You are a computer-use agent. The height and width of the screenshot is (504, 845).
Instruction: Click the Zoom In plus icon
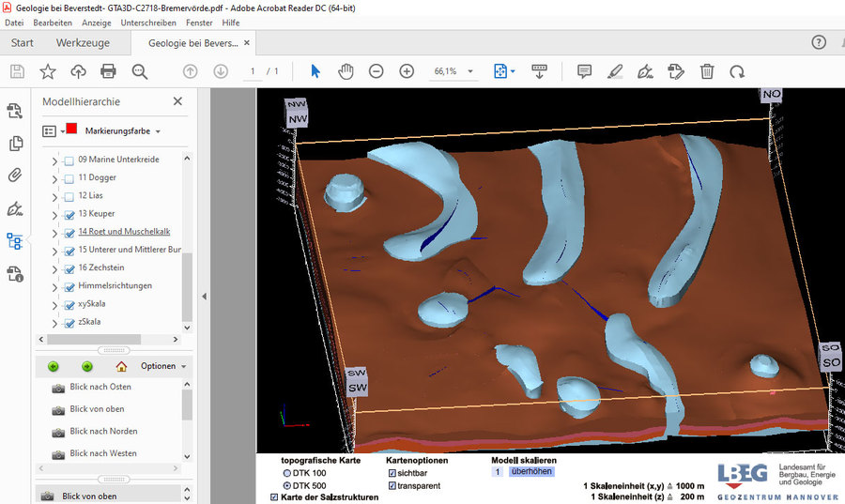coord(407,71)
